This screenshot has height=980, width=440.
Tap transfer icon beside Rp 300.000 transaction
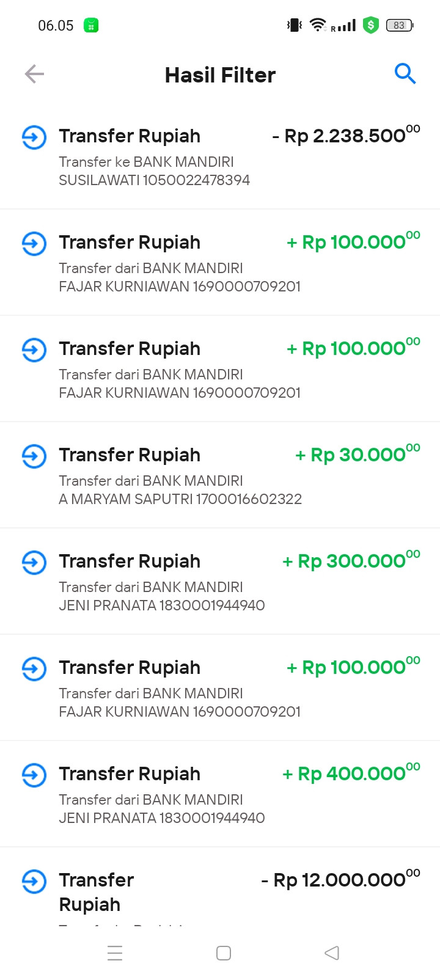click(x=34, y=563)
